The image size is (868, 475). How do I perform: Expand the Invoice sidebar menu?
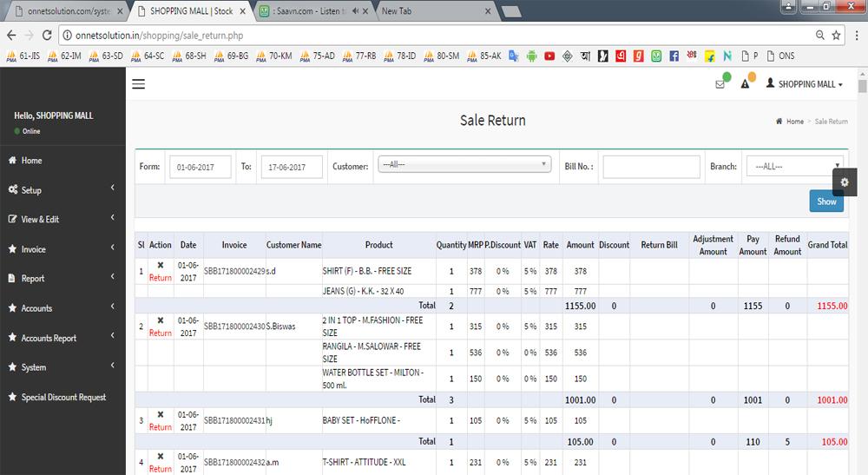tap(62, 249)
